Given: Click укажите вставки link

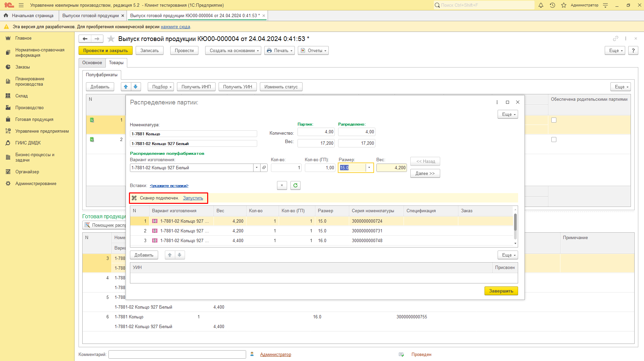Looking at the screenshot, I should (x=169, y=186).
